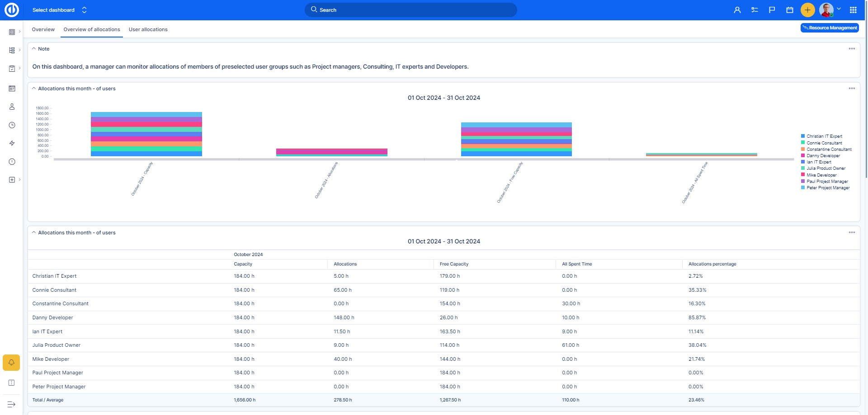Click the lightning bolt sidebar icon
This screenshot has height=415, width=868.
tap(12, 143)
